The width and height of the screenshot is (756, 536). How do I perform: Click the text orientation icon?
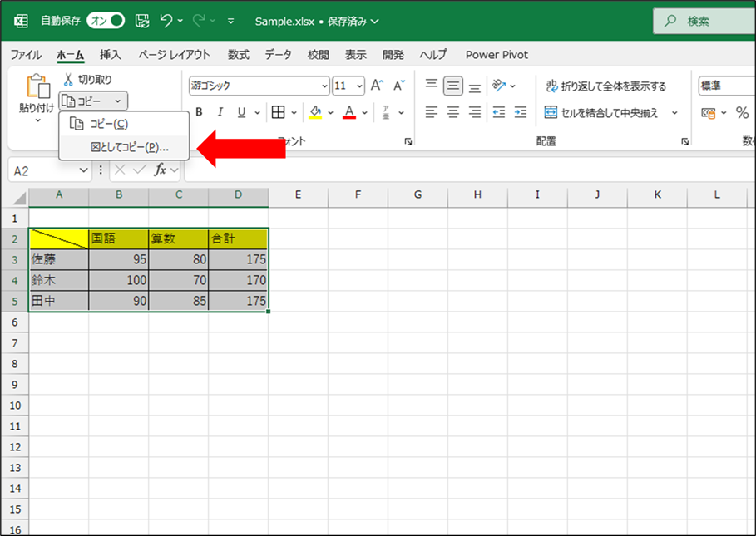click(x=498, y=86)
